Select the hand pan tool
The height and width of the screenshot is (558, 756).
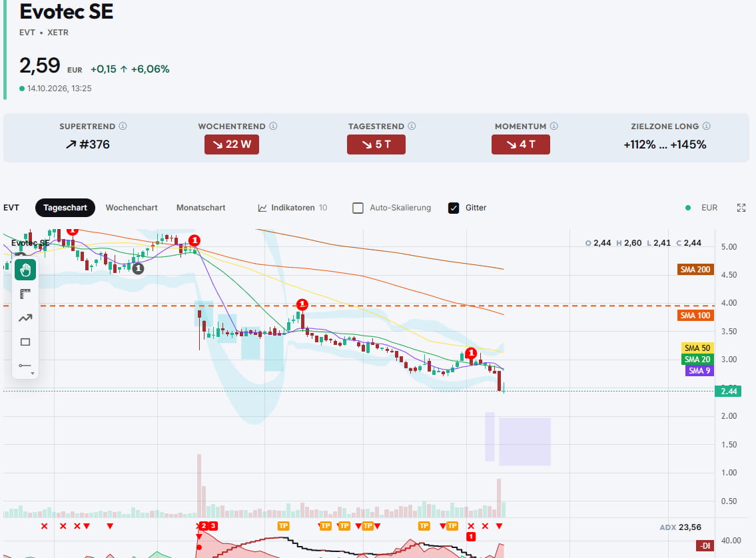pyautogui.click(x=25, y=270)
